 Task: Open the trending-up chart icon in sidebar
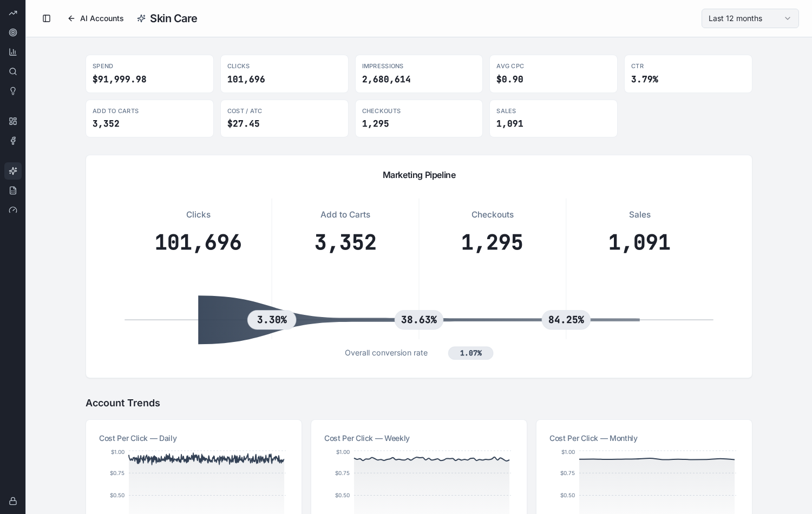(13, 13)
